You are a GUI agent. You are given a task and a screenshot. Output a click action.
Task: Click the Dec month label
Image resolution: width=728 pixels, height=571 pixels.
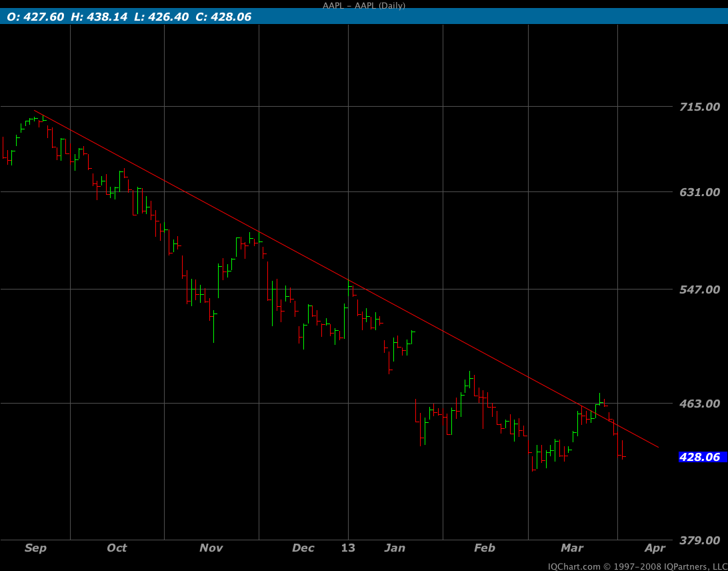point(303,548)
